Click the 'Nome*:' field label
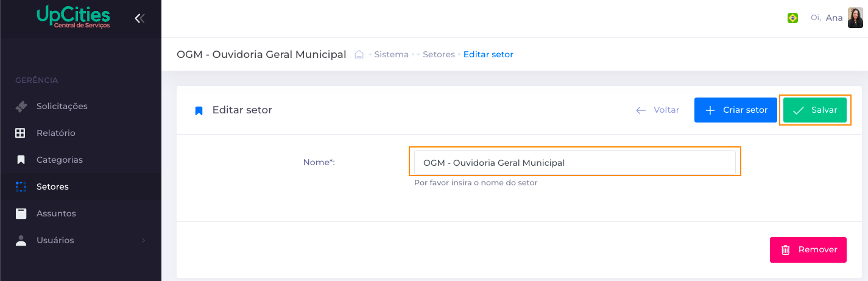868x281 pixels. click(x=319, y=162)
